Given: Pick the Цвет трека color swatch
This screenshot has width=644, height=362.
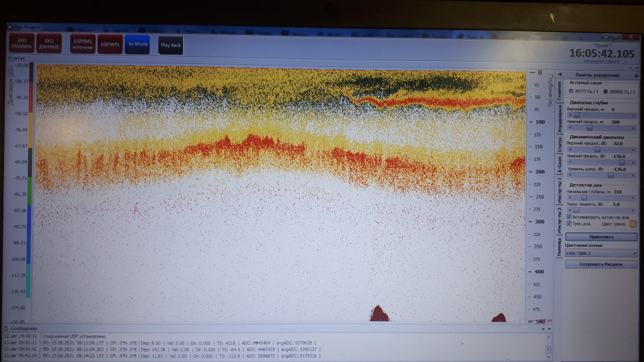Looking at the screenshot, I should coord(633,224).
